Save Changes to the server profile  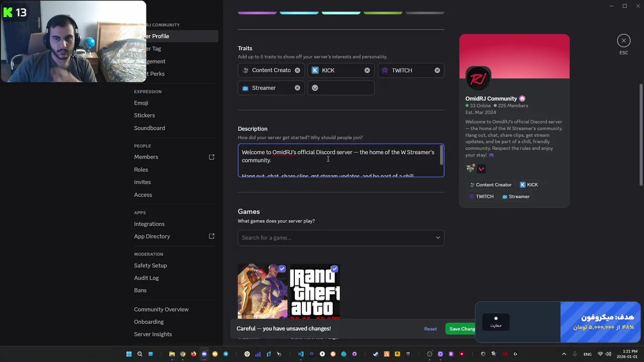click(460, 329)
